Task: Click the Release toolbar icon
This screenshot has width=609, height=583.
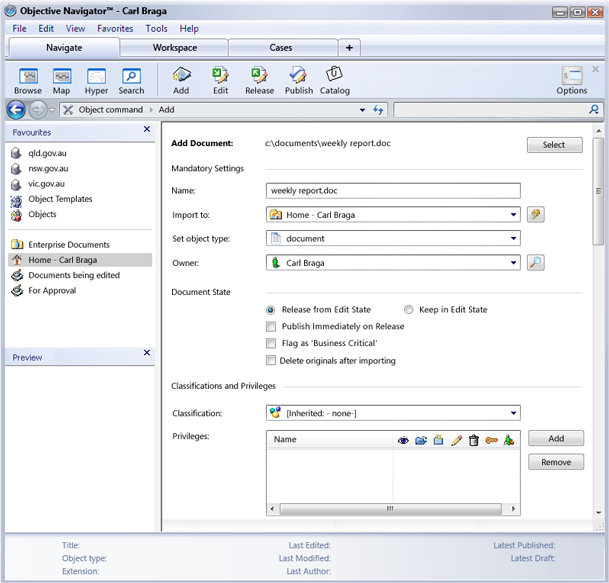Action: pos(259,80)
